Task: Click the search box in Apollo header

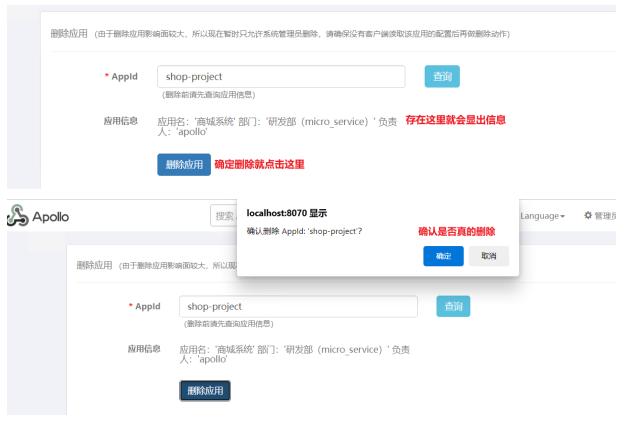Action: tap(224, 216)
